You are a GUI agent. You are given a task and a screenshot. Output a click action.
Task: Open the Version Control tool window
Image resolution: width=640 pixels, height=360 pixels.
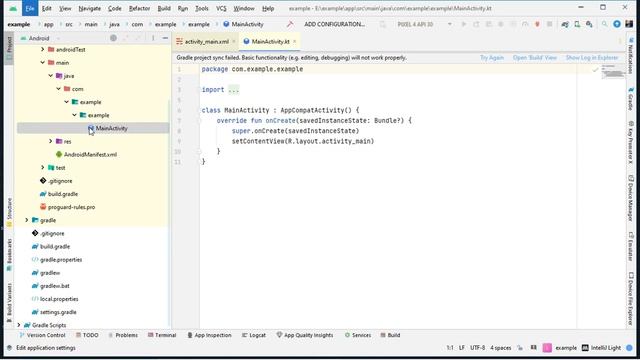tap(42, 335)
